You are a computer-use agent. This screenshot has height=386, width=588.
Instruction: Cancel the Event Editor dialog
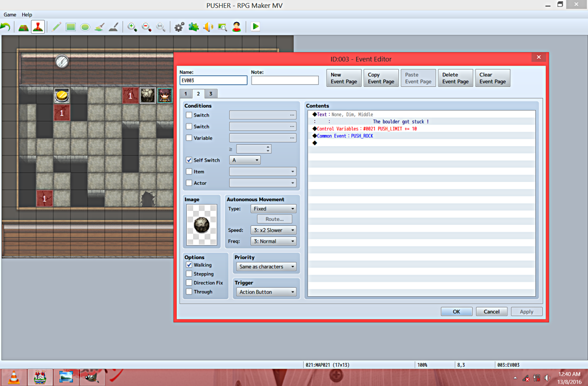[x=491, y=312]
